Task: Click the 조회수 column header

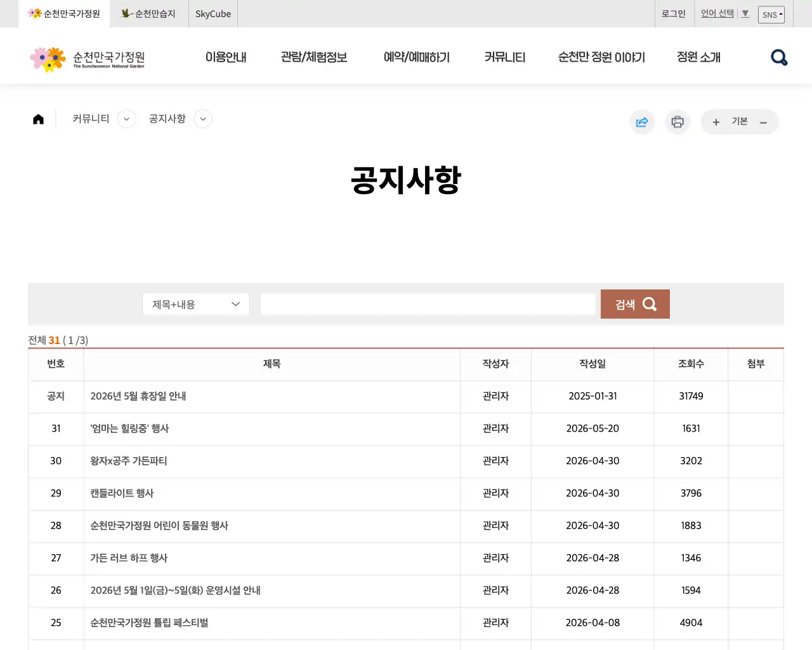Action: click(x=691, y=364)
